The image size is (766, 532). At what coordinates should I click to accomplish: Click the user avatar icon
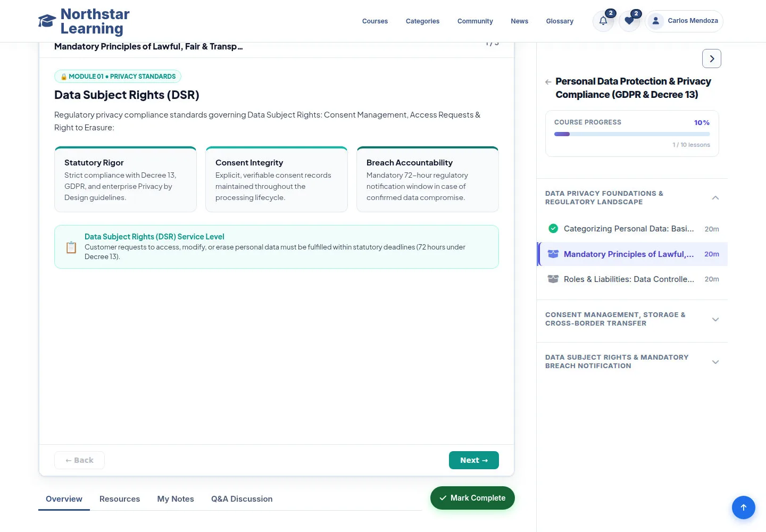[x=656, y=21]
